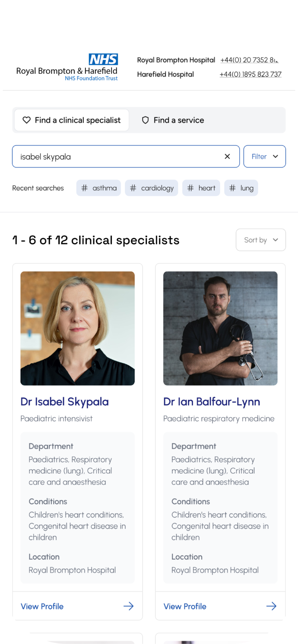
Task: Select the asthma recent search tag
Action: click(x=99, y=188)
